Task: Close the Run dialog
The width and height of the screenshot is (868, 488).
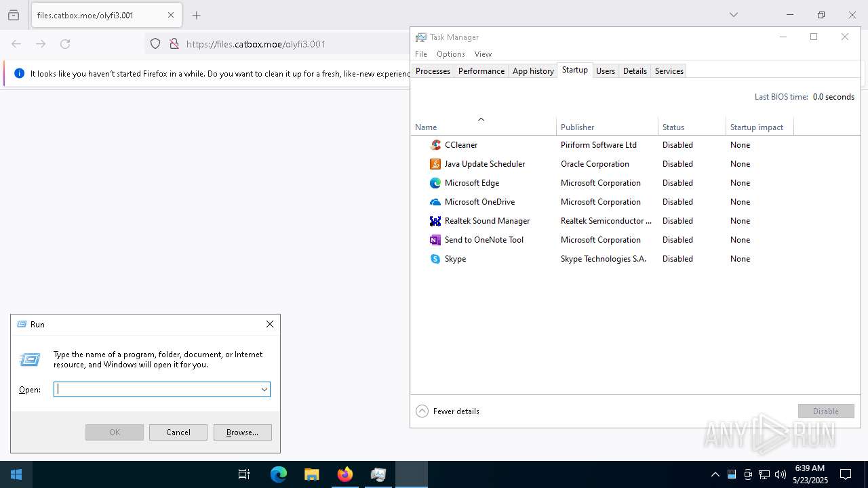Action: [270, 324]
